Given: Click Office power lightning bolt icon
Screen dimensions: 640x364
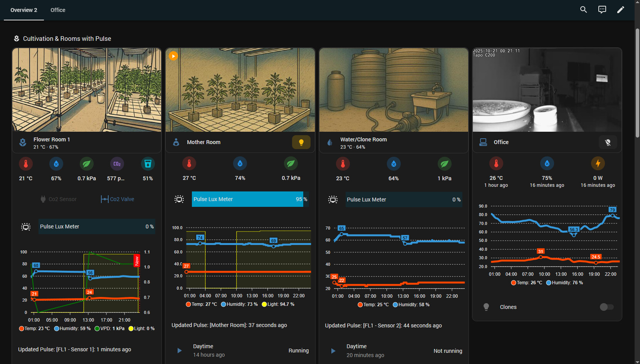Looking at the screenshot, I should [598, 163].
